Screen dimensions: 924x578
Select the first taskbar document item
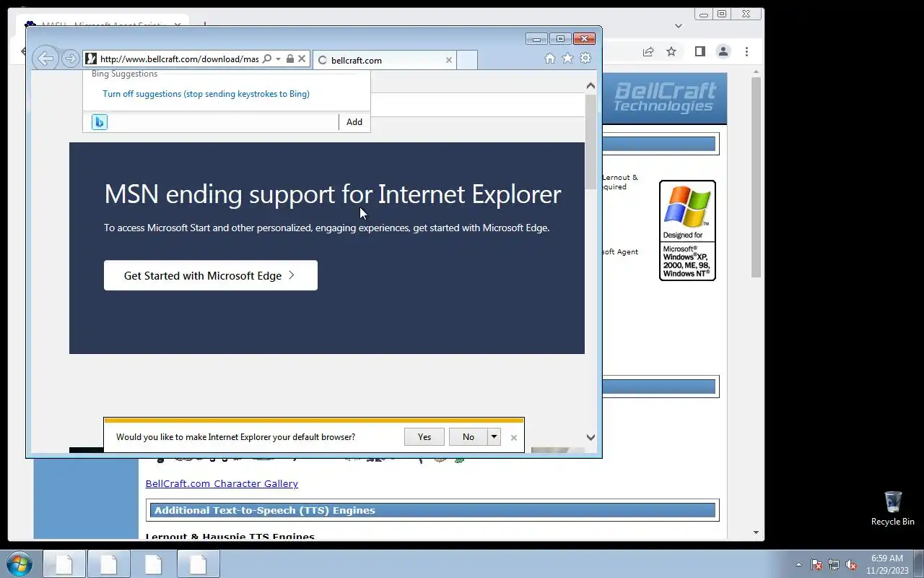(x=64, y=564)
